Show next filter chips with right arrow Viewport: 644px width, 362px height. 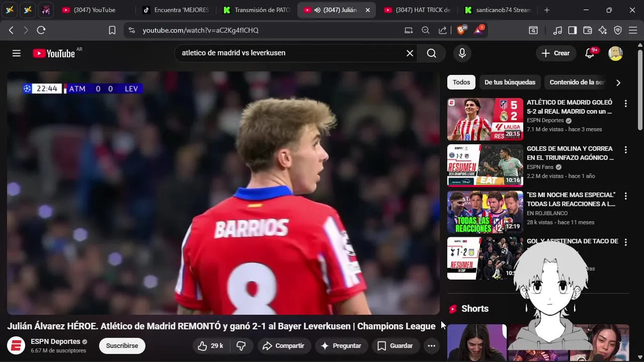tap(618, 82)
